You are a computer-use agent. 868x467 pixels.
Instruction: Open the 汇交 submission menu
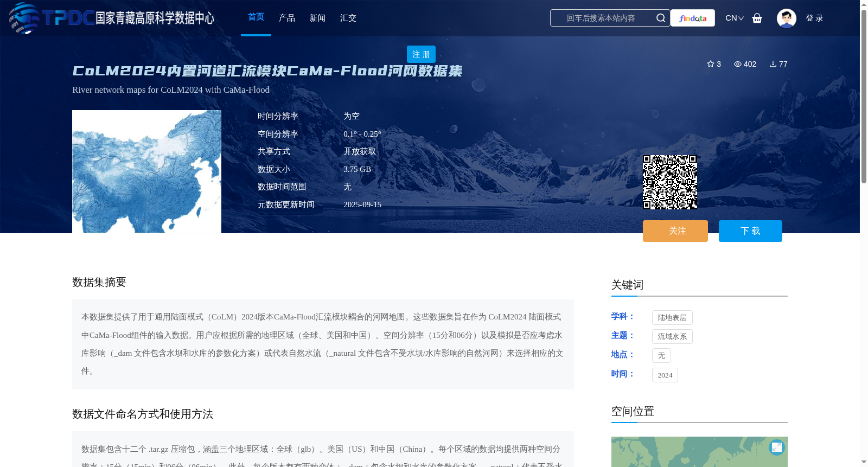pyautogui.click(x=348, y=18)
